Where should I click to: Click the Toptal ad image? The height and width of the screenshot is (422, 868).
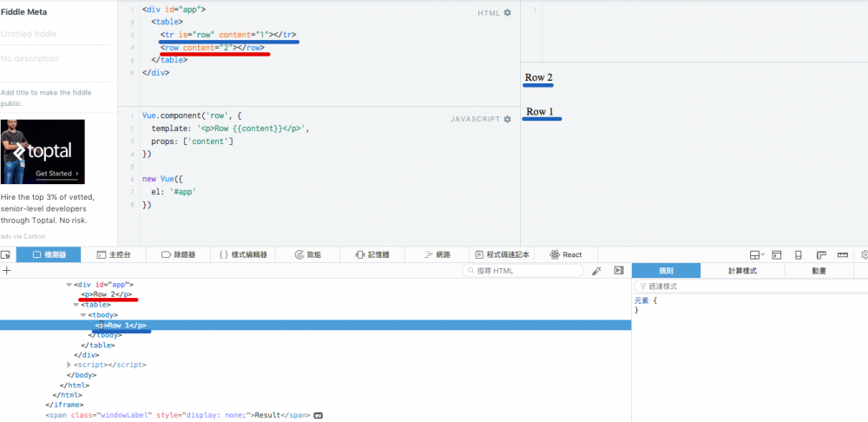(x=43, y=151)
